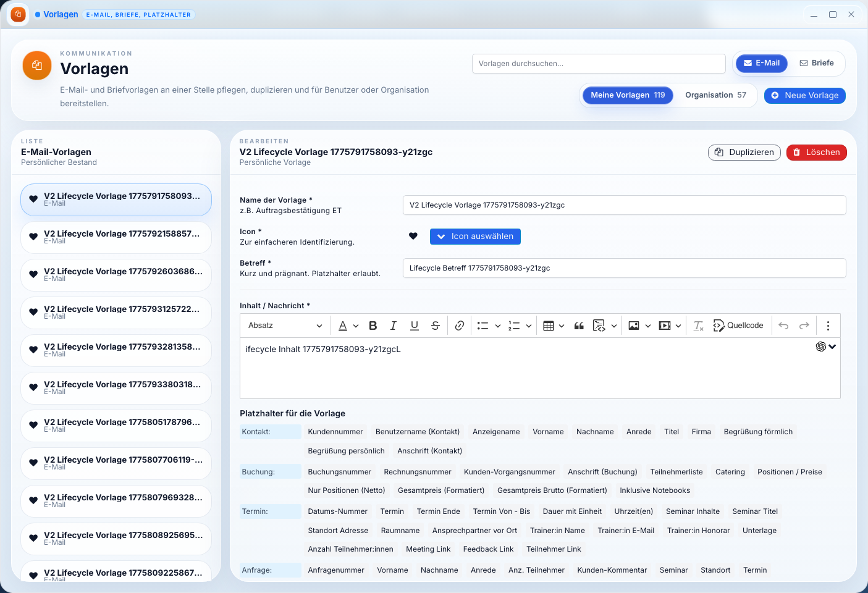
Task: Click the Vorlagen durchsuchen search field
Action: [598, 64]
